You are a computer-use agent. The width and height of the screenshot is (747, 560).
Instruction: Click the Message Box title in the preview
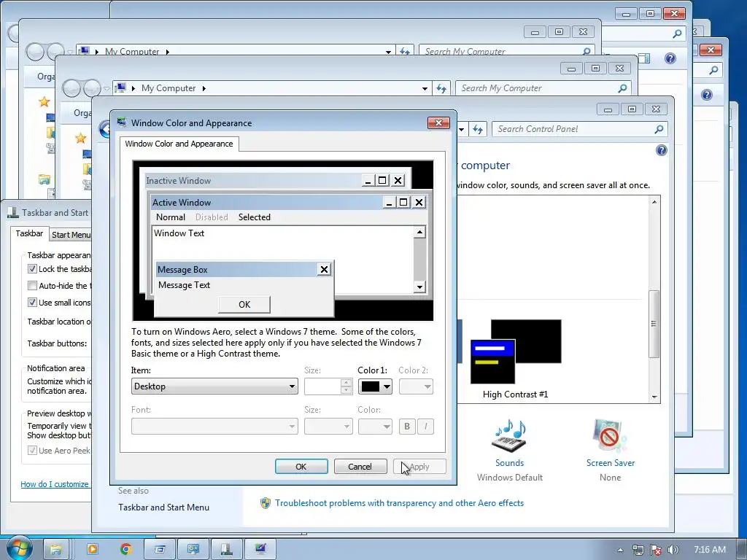tap(182, 270)
